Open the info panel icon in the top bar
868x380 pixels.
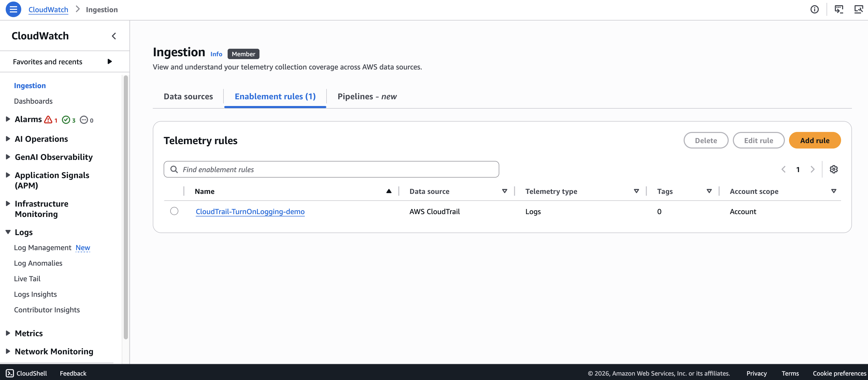tap(814, 9)
